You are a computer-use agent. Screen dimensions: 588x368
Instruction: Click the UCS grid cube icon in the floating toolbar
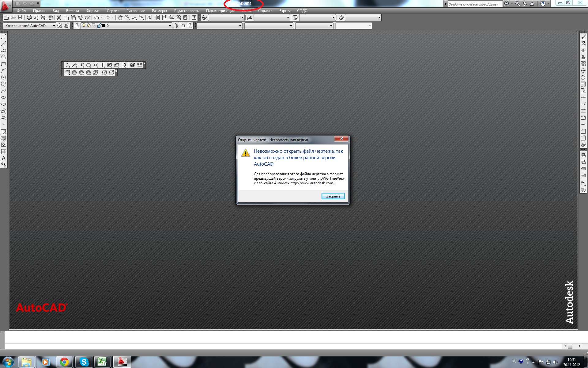tap(67, 73)
